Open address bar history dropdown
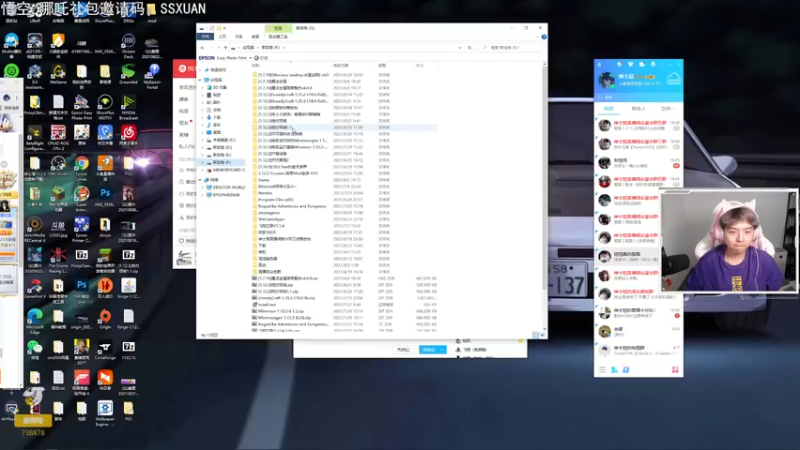 [x=460, y=47]
